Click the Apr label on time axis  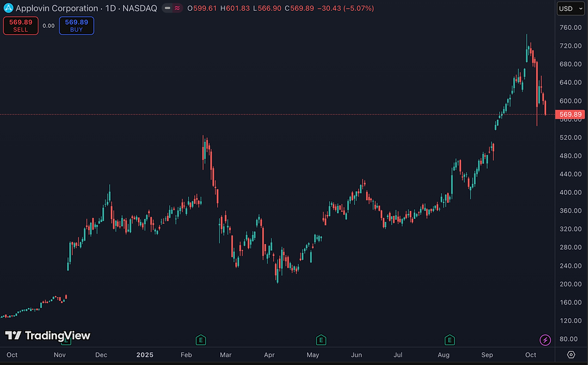pyautogui.click(x=269, y=355)
